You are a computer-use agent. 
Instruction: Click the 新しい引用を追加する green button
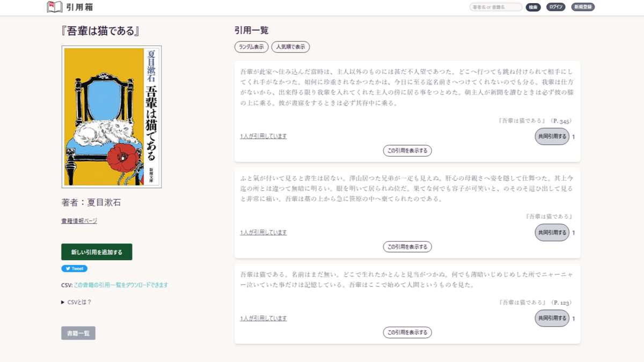(97, 252)
